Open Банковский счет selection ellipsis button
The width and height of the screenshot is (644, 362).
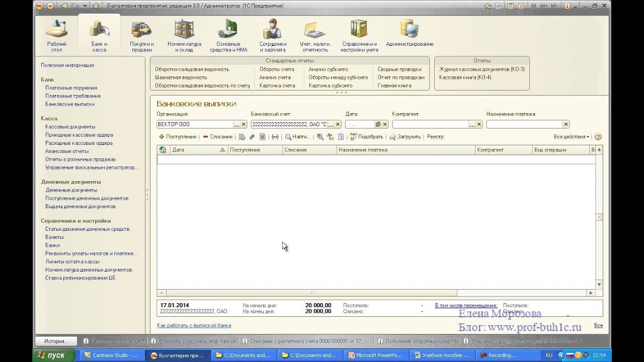point(331,124)
